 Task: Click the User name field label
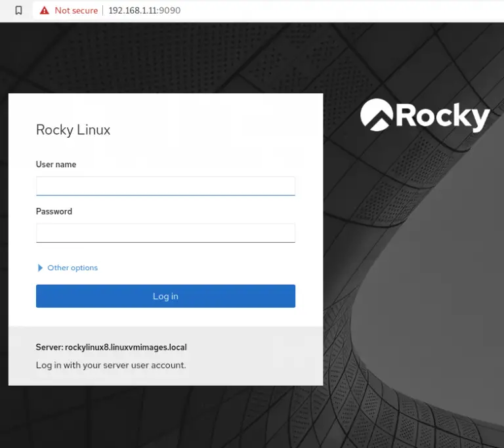pos(56,165)
